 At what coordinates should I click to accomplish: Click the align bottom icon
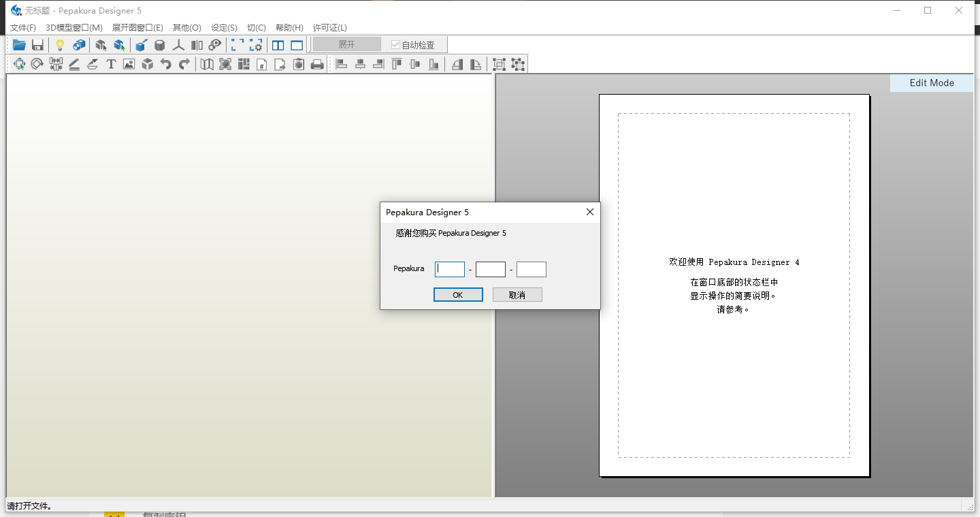click(434, 64)
